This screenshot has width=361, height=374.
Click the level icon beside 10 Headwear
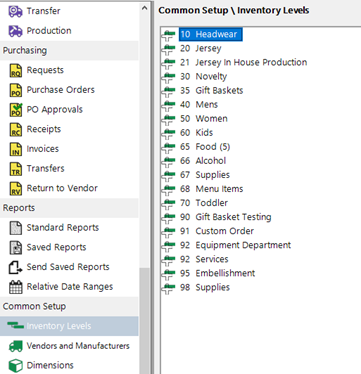point(169,35)
